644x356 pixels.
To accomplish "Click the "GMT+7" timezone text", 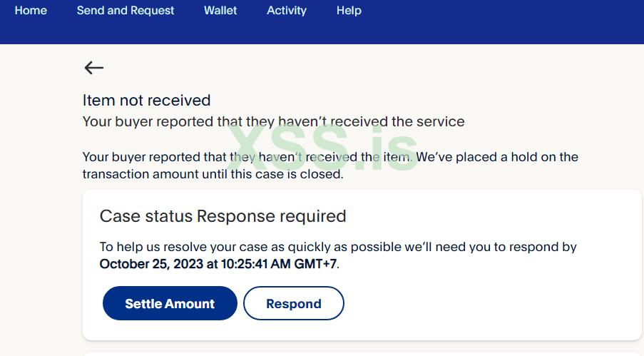I will point(315,265).
